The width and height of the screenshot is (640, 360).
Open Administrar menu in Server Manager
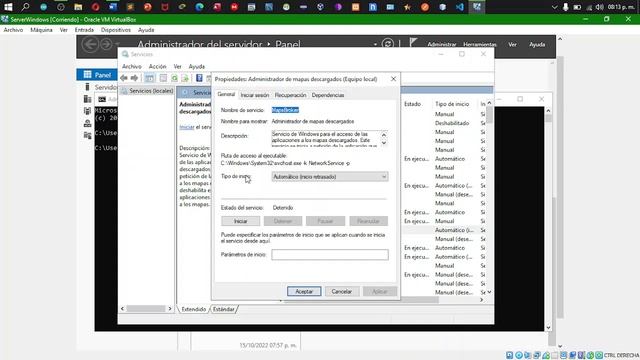click(x=442, y=44)
